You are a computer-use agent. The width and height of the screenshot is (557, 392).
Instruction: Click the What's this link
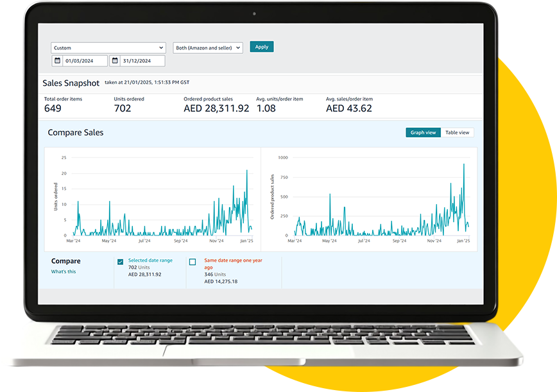64,272
